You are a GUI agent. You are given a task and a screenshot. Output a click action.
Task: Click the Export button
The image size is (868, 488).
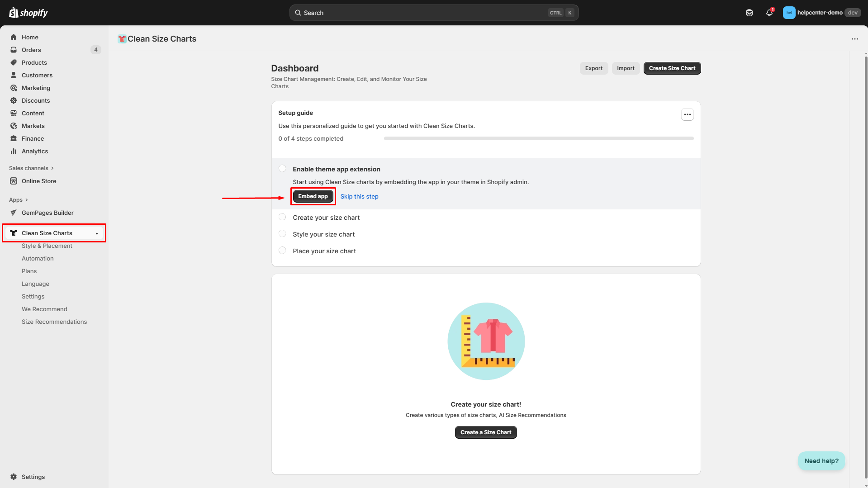click(594, 68)
